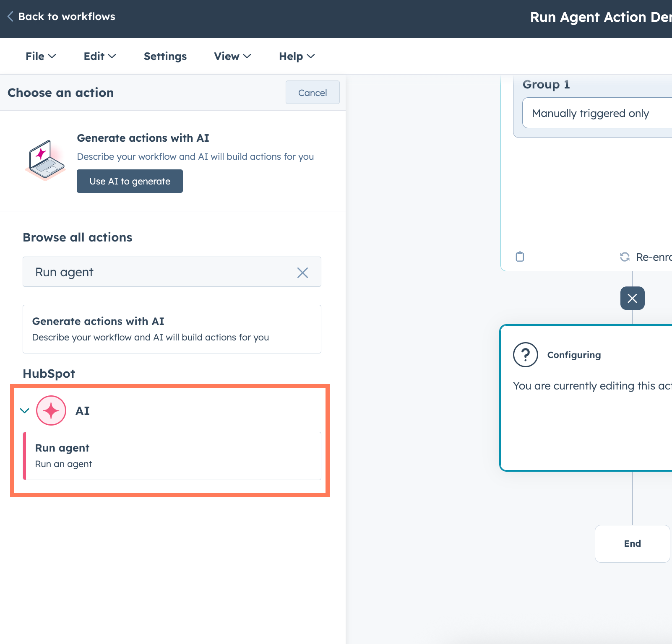Click the question mark icon on Configuring card
The width and height of the screenshot is (672, 644).
(525, 354)
